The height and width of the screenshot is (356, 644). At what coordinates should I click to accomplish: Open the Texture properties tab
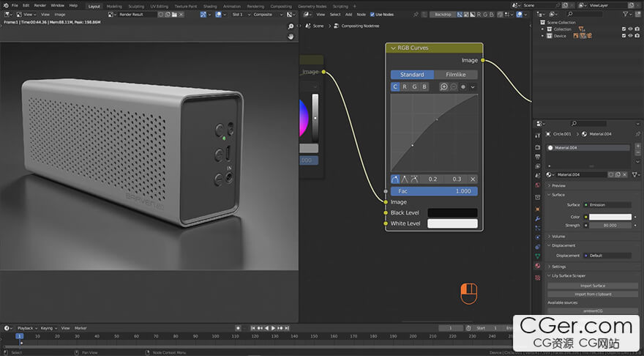coord(538,278)
